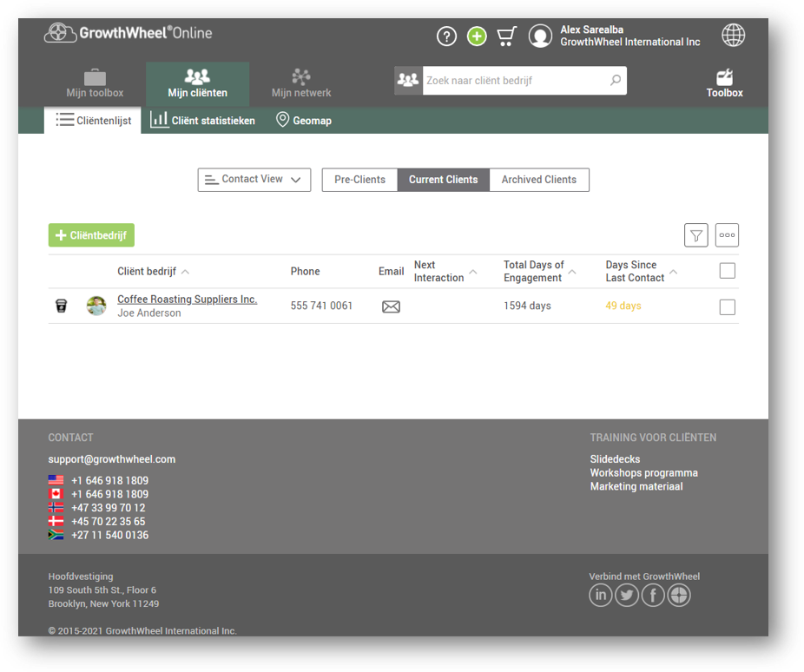Click the phone number 555 741 0061

pos(321,306)
